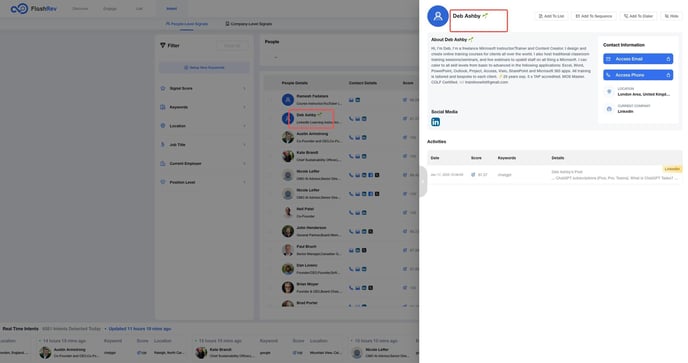Viewport: 688px width, 363px height.
Task: Expand the Keywords filter
Action: 204,107
